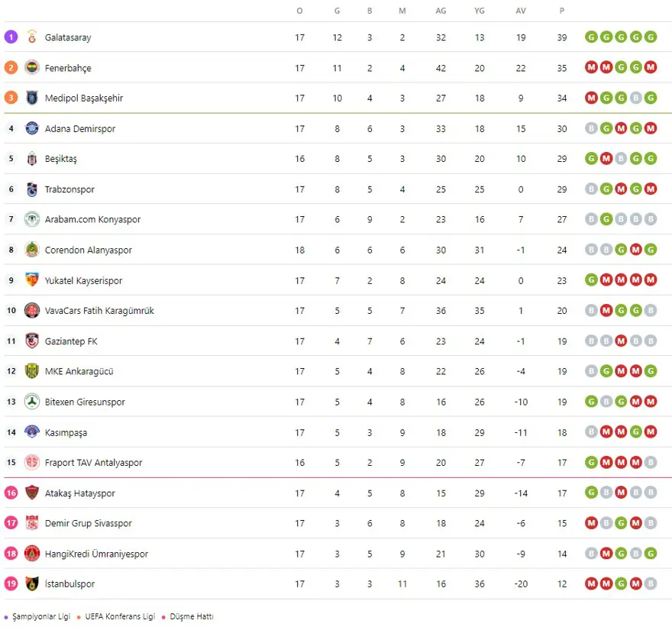Click the Fenerbahçe club logo

pos(32,68)
